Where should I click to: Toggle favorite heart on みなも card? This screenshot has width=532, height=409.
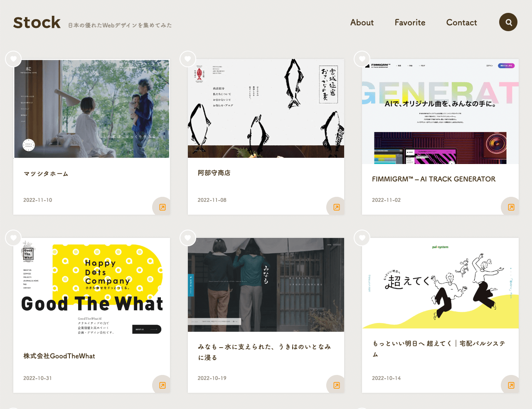(x=188, y=238)
